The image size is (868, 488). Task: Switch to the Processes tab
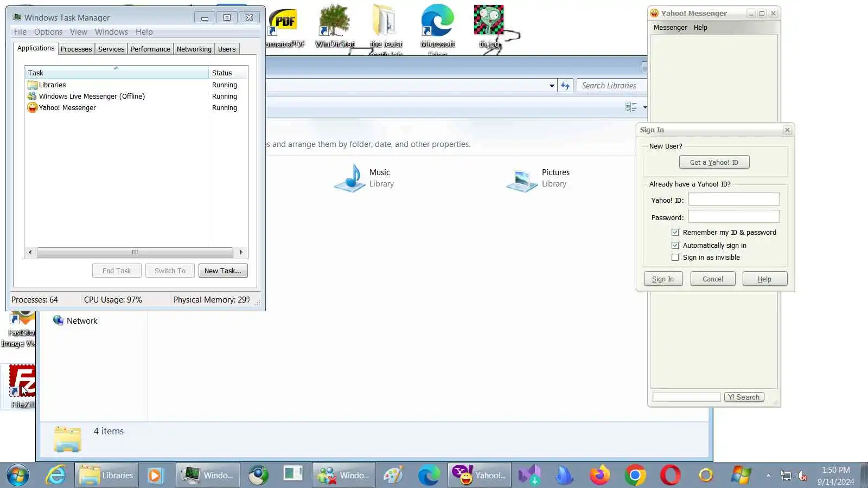click(x=76, y=49)
